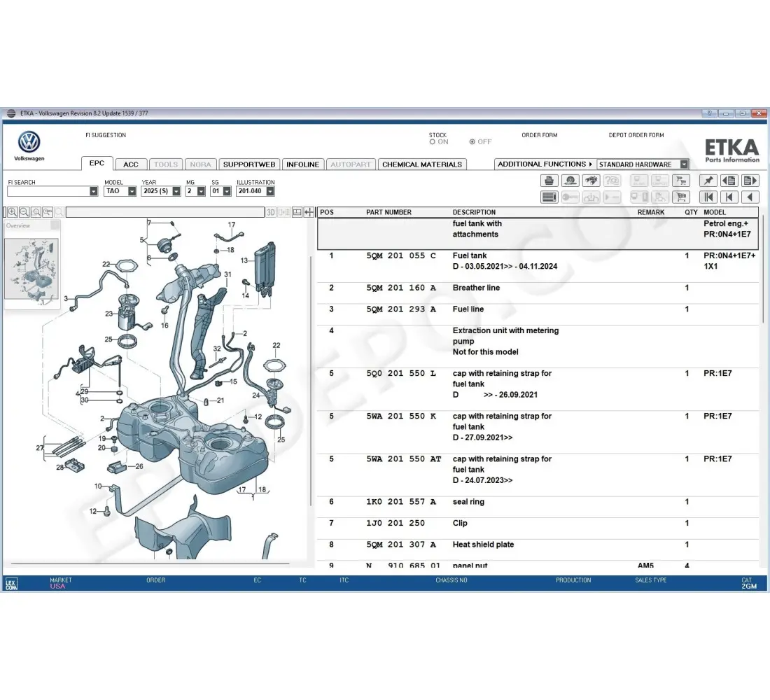Click the single-bar previous arrow icon
The image size is (770, 700).
[x=729, y=197]
